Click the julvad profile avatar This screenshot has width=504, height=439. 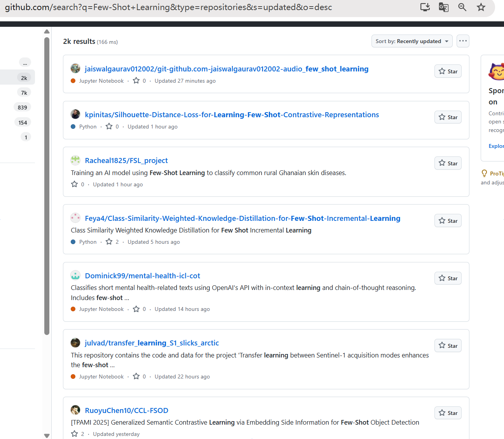pyautogui.click(x=75, y=343)
